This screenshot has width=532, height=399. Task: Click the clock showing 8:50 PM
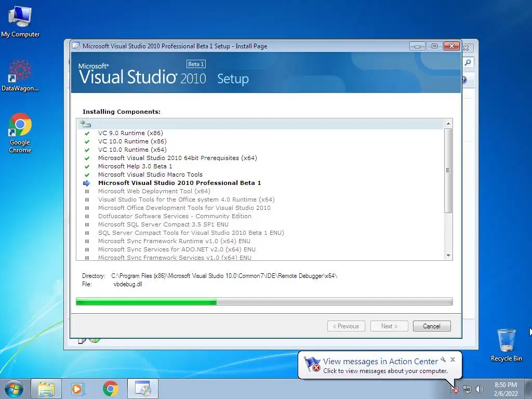506,385
